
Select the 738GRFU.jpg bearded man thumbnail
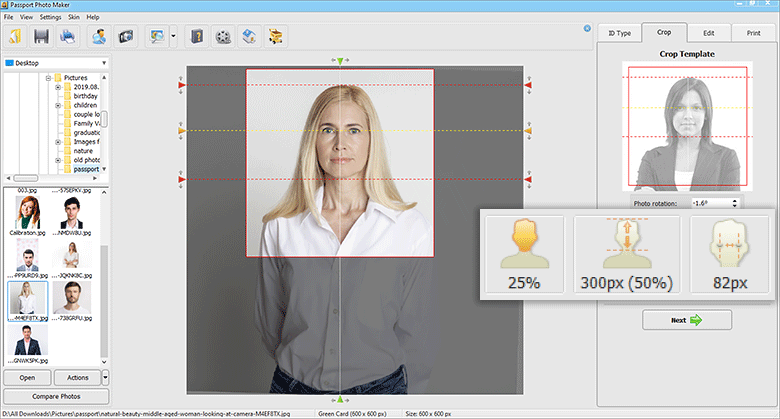72,301
